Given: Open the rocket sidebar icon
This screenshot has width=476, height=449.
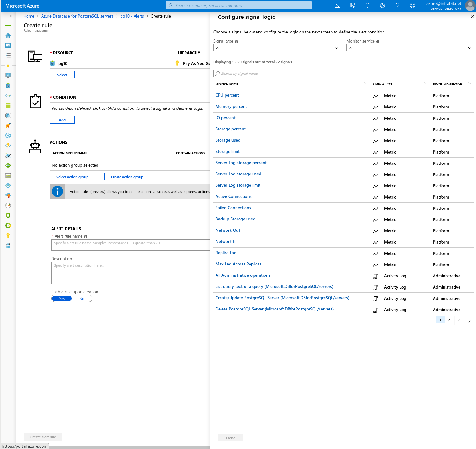Looking at the screenshot, I should [8, 125].
